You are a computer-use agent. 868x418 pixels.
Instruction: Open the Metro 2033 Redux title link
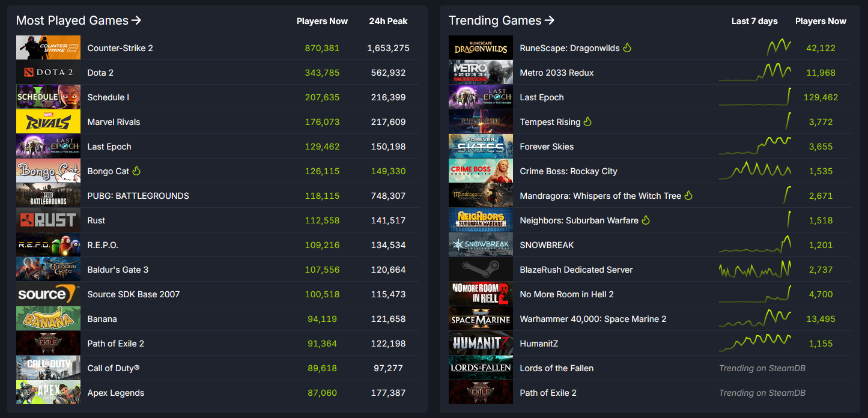[x=557, y=73]
